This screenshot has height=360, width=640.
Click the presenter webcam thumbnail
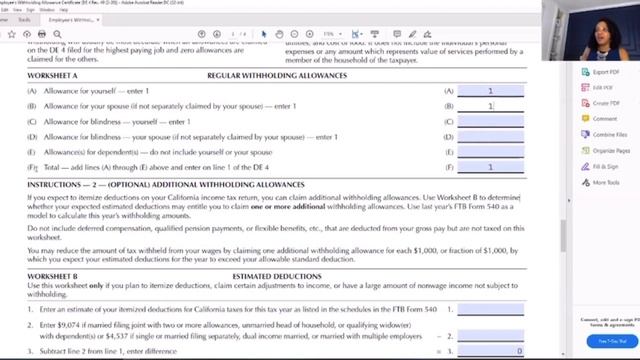[591, 30]
